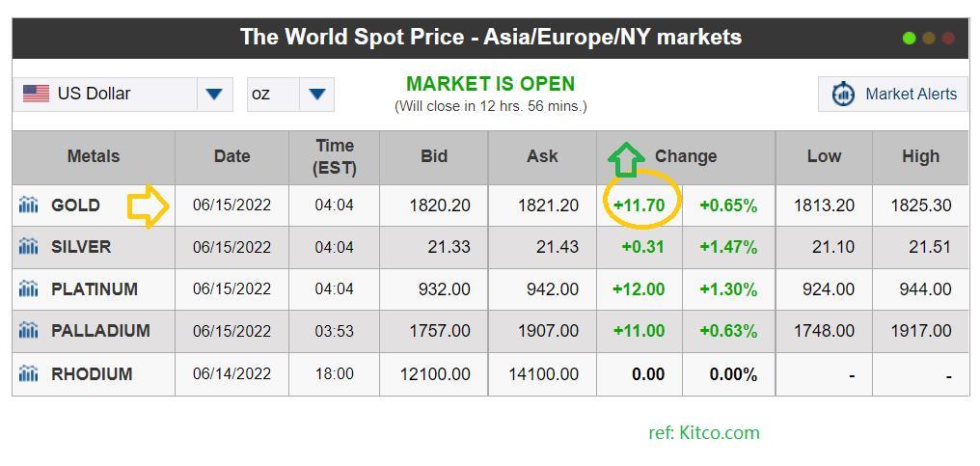Open the GOLD chart icon
Image resolution: width=980 pixels, height=466 pixels.
point(28,205)
